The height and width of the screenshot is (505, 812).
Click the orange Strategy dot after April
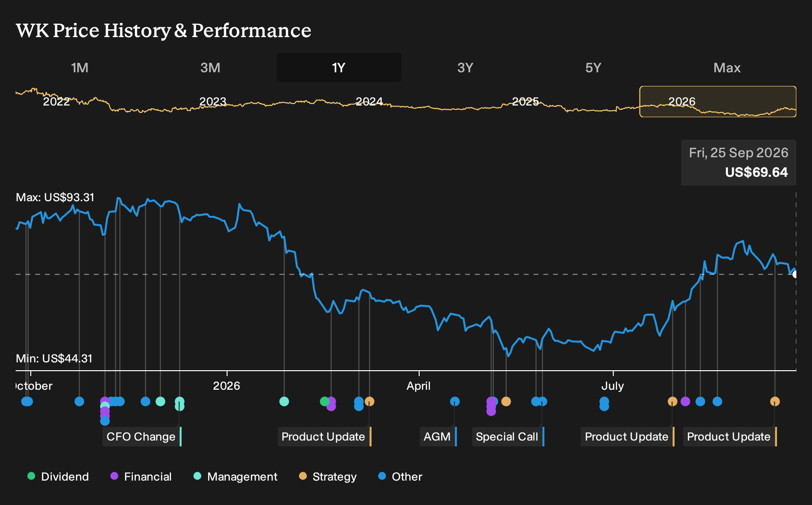tap(506, 401)
